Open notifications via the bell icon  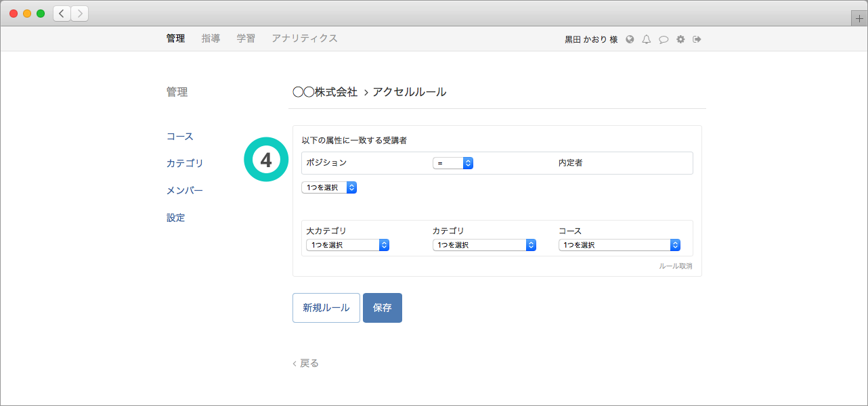[x=647, y=39]
